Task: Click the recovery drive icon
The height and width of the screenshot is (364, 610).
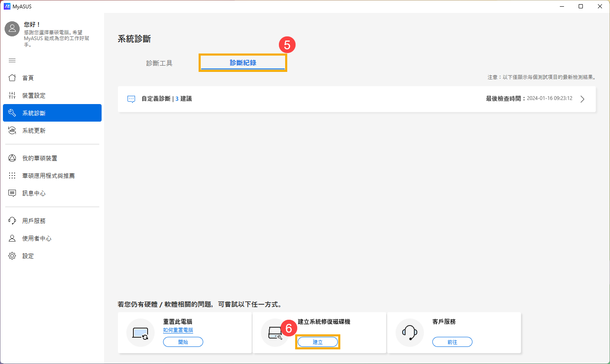Action: [275, 333]
